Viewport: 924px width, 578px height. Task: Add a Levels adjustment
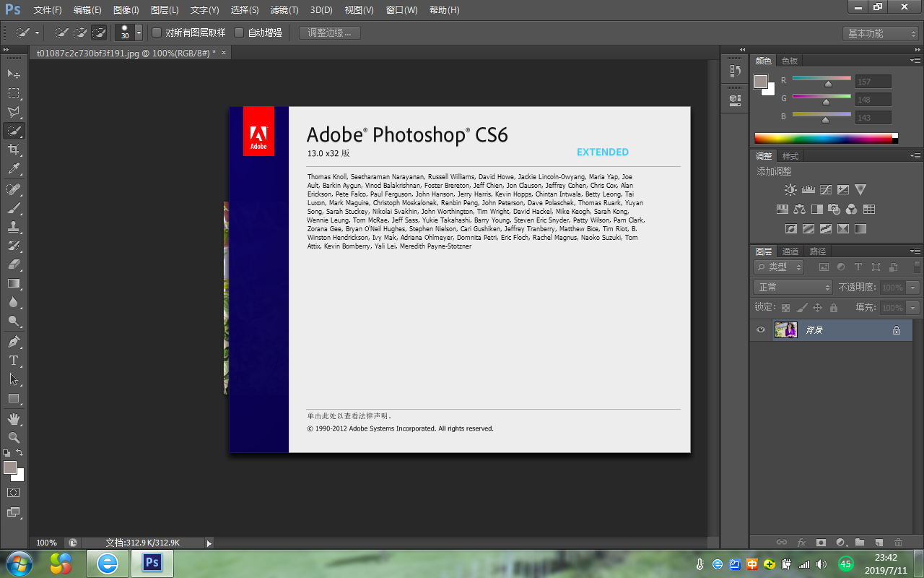pyautogui.click(x=808, y=189)
